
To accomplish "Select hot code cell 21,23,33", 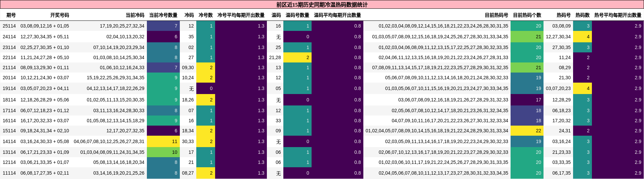I will pos(562,152).
